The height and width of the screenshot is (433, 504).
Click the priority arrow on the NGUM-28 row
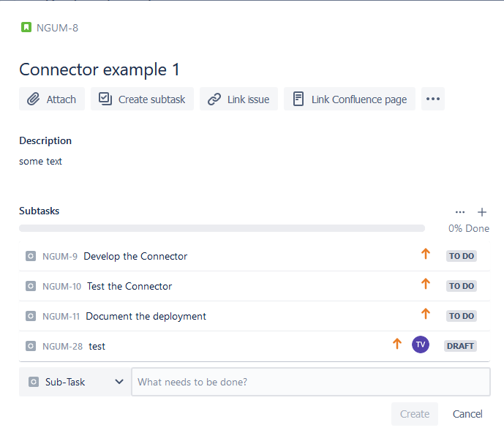pos(397,344)
